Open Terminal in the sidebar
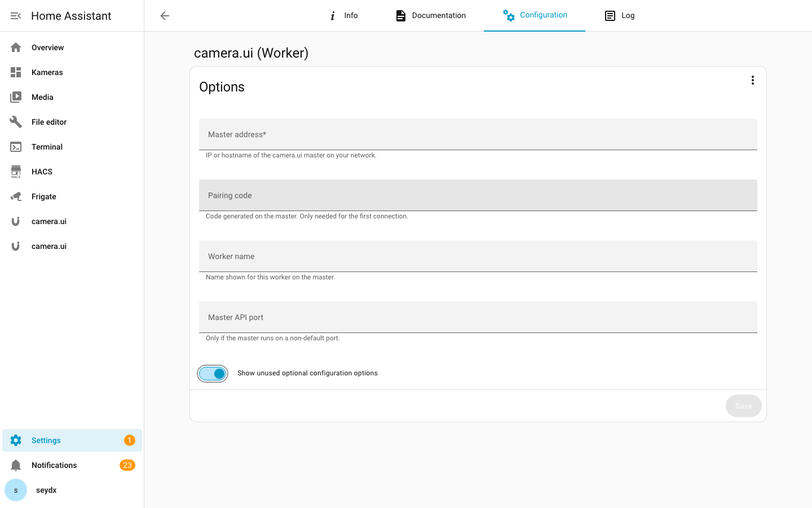 (72, 147)
